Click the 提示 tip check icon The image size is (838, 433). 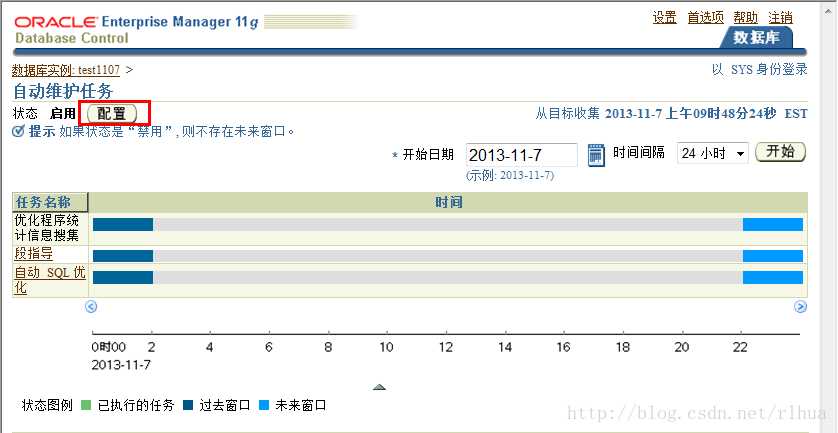click(x=18, y=131)
